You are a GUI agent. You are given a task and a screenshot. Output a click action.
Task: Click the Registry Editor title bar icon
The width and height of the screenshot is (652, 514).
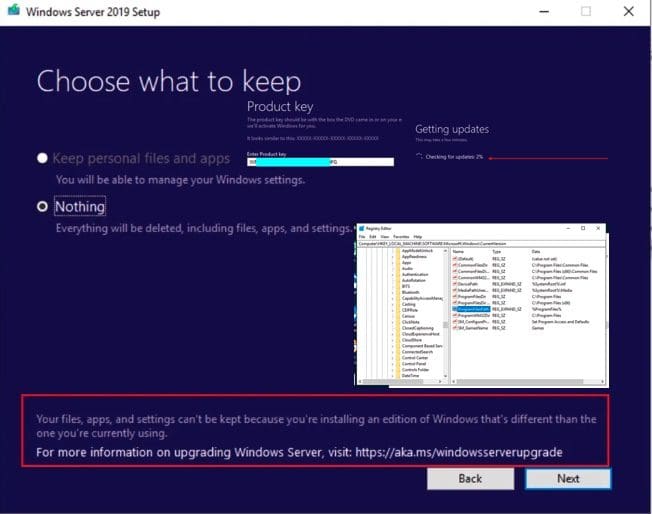coord(362,228)
